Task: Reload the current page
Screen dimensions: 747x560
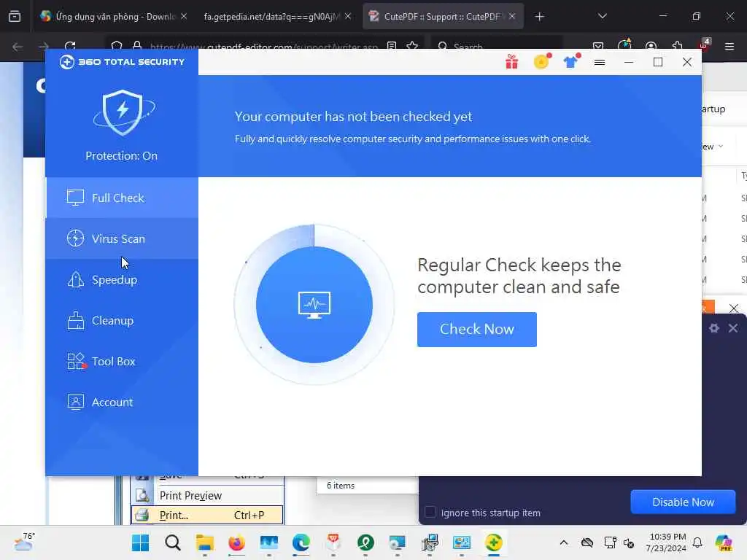Action: click(70, 47)
